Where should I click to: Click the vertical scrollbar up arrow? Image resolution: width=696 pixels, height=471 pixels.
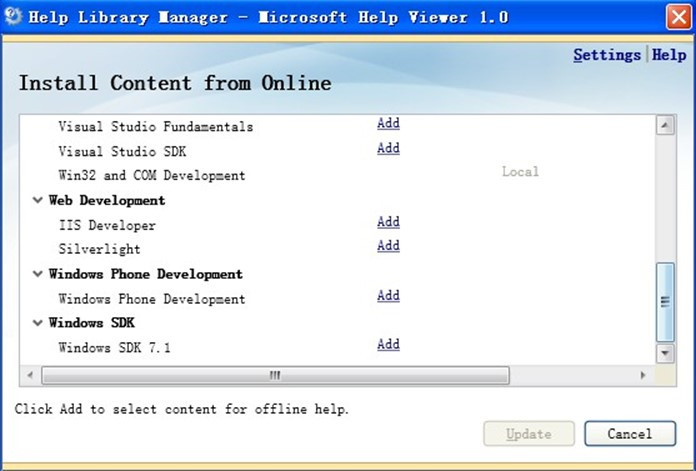point(665,125)
